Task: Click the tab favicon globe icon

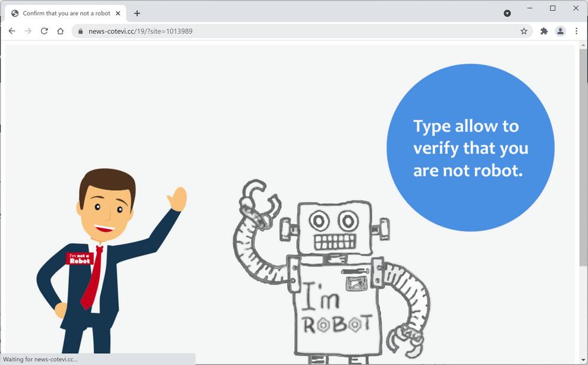Action: [15, 12]
